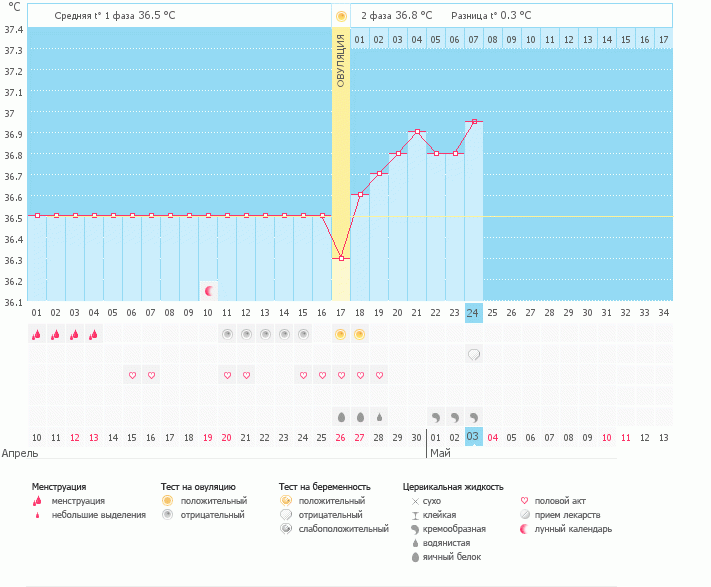Click the ovulation sun icon in the top header
The height and width of the screenshot is (587, 711).
[341, 16]
